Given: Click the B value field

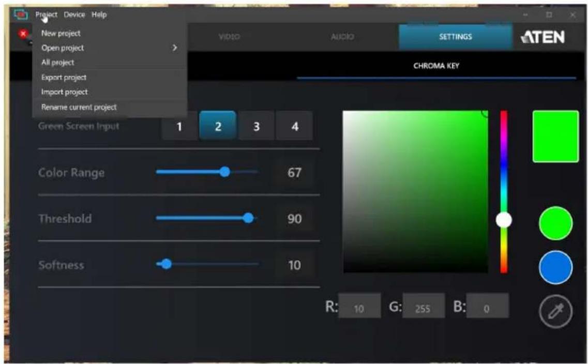Looking at the screenshot, I should tap(488, 306).
